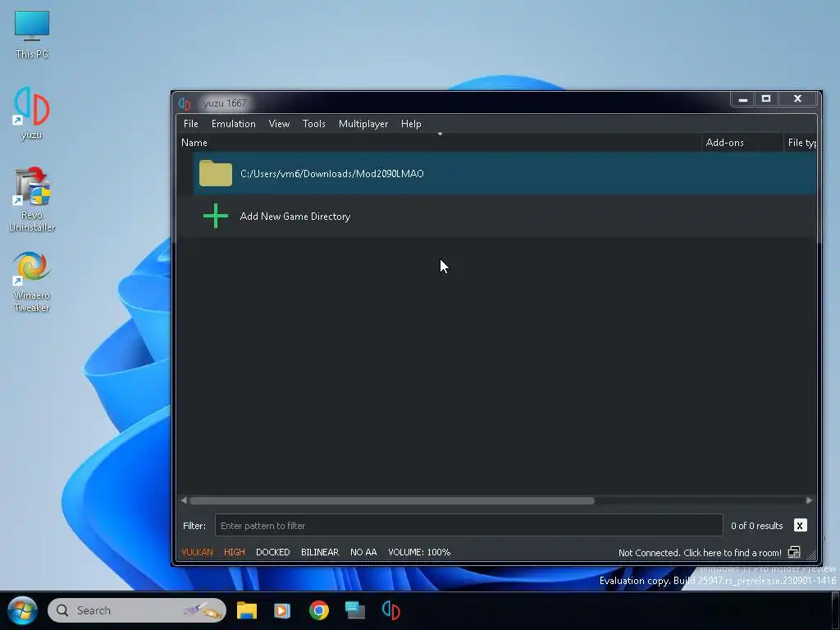Click the yuzu logo in title bar
This screenshot has height=630, width=840.
tap(185, 103)
